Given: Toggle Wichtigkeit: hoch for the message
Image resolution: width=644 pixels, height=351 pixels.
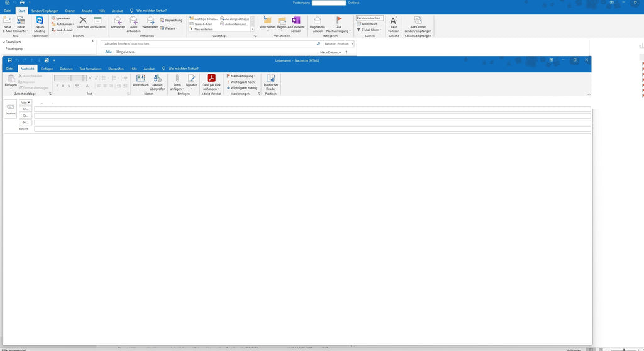Looking at the screenshot, I should tap(242, 82).
